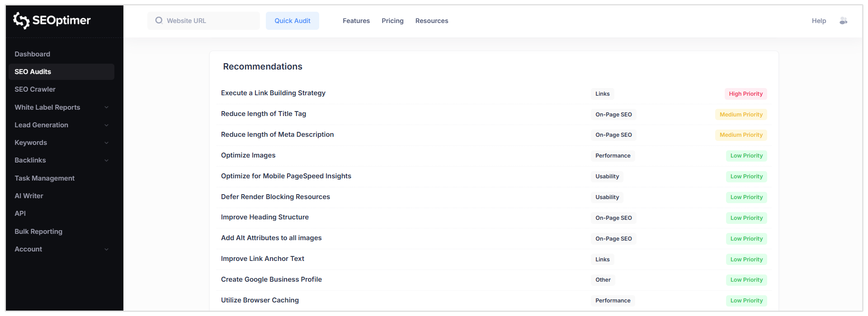
Task: Click the SEOptimer logo
Action: pyautogui.click(x=52, y=20)
